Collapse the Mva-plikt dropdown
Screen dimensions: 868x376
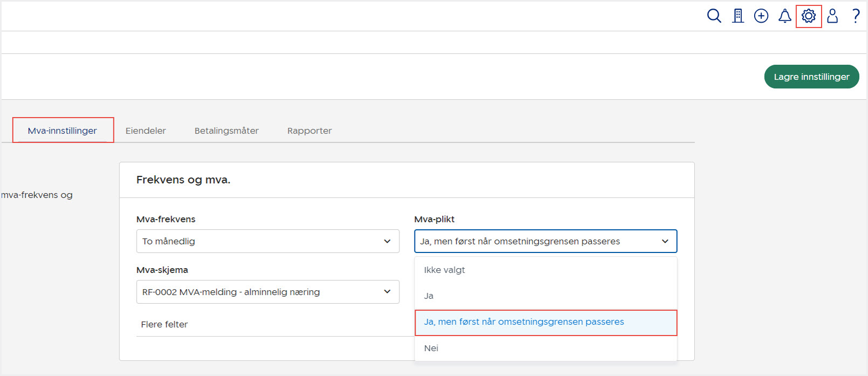(x=545, y=241)
